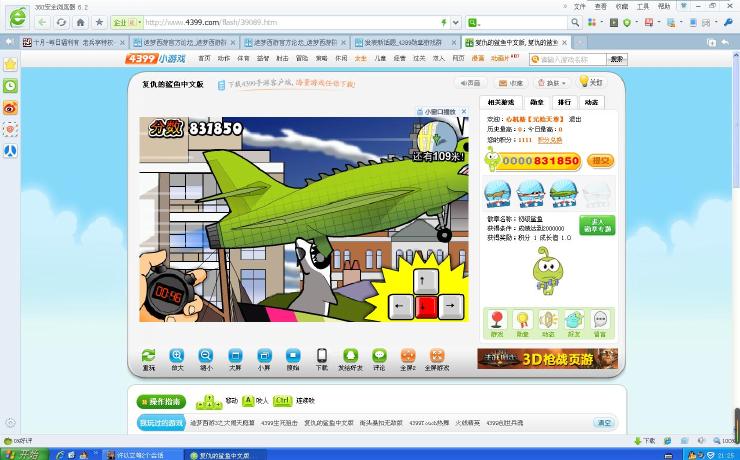The image size is (740, 460).
Task: Click the gold medal panel icon
Action: [522, 323]
